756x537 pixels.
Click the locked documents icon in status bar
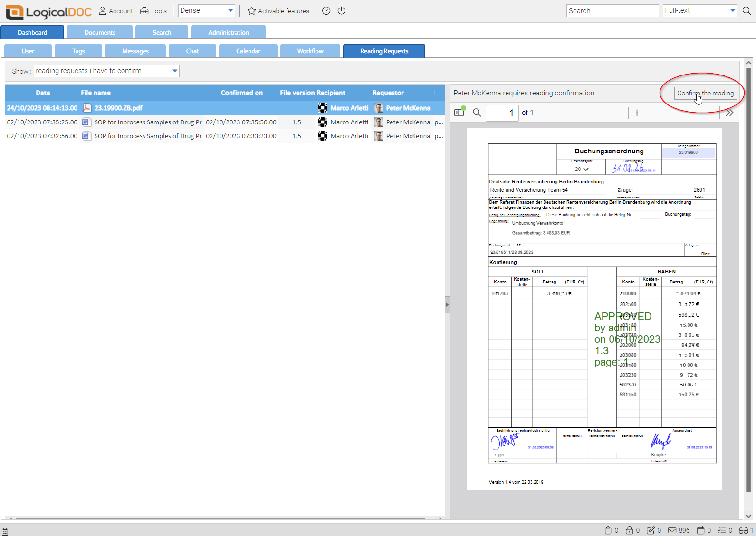point(629,530)
